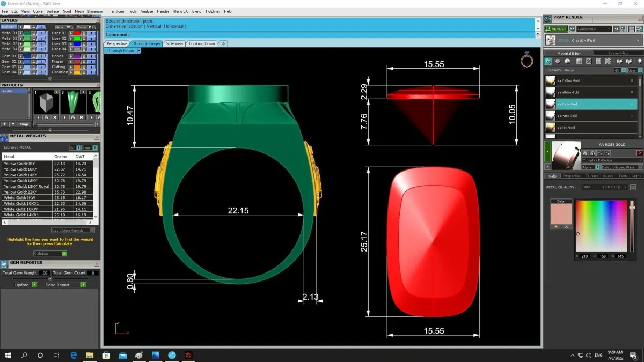Open the Dimension menu

96,11
